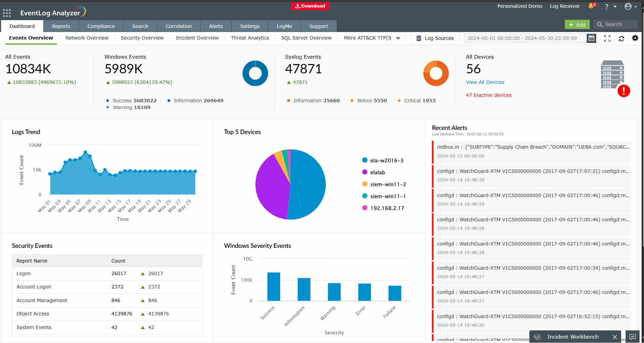Open the calendar date picker icon

[591, 38]
